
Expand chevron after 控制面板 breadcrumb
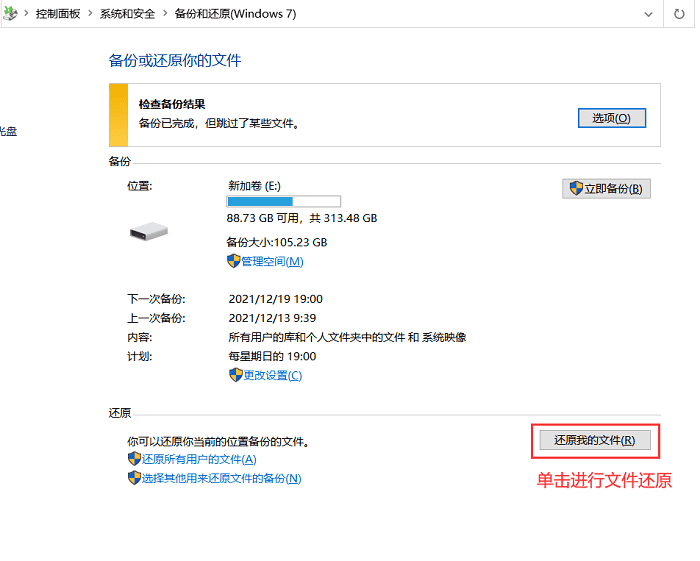pos(90,14)
